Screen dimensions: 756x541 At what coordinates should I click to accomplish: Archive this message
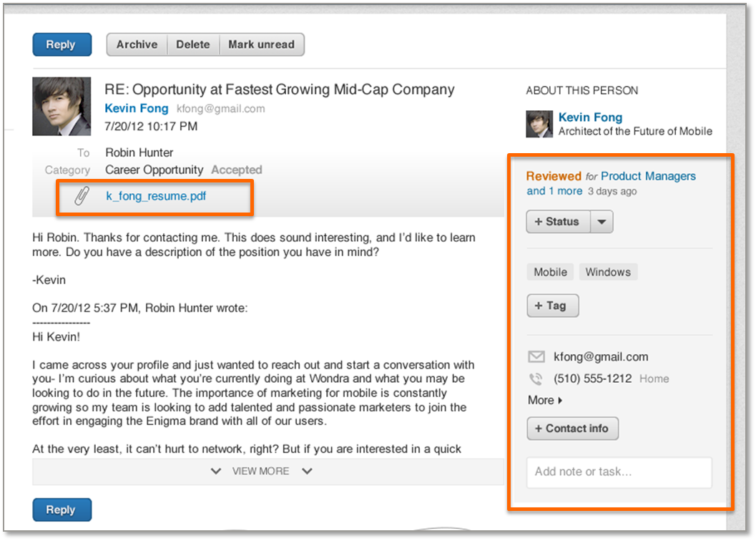[x=137, y=44]
